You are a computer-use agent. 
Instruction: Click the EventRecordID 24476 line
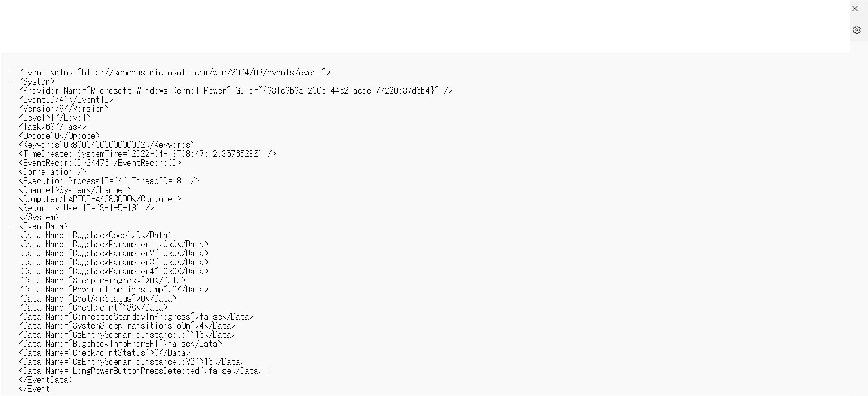coord(100,163)
